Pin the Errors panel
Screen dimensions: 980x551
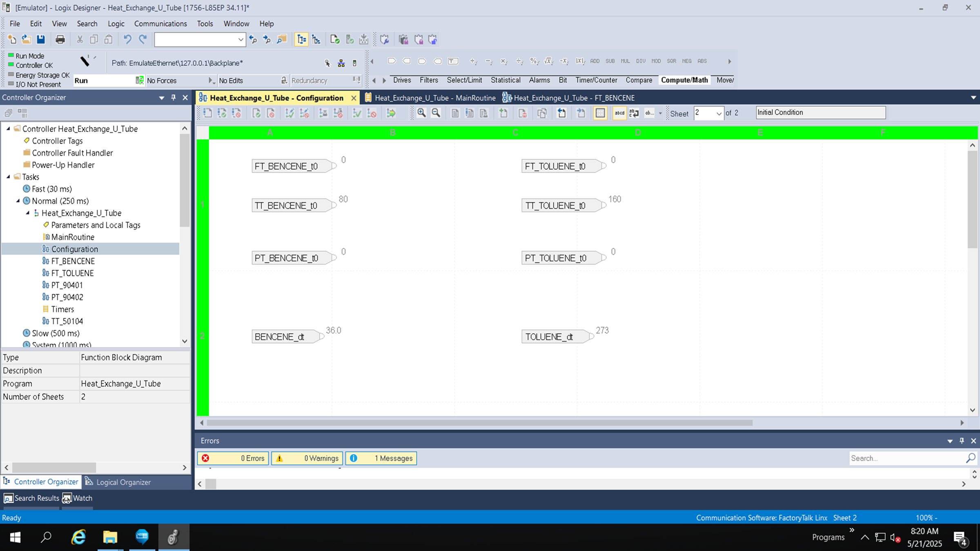pos(962,441)
